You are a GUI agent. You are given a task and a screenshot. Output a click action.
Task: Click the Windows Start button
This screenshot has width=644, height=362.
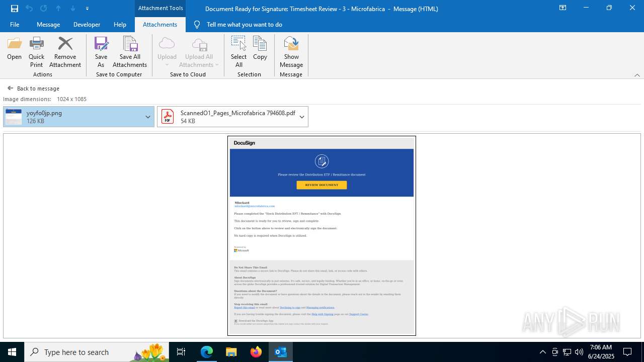click(x=12, y=352)
